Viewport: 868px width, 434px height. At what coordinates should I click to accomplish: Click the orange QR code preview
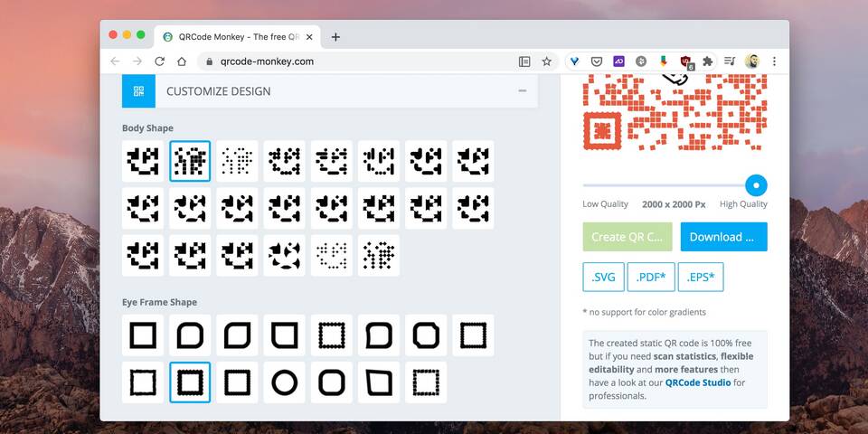(675, 112)
